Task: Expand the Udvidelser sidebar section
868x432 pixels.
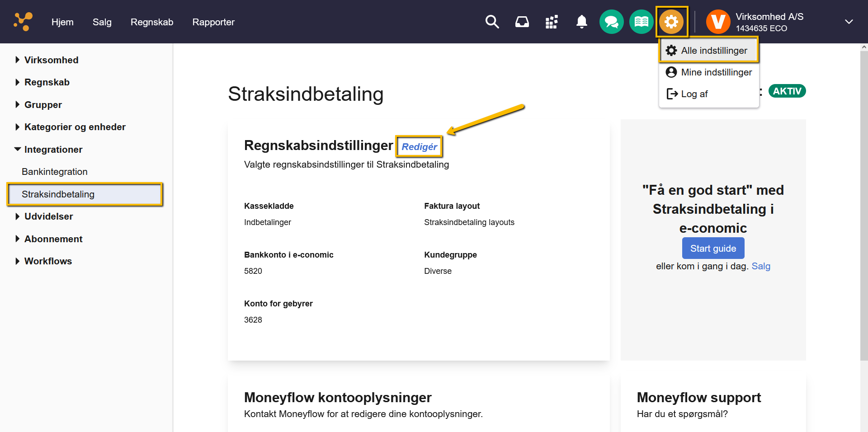Action: [44, 216]
